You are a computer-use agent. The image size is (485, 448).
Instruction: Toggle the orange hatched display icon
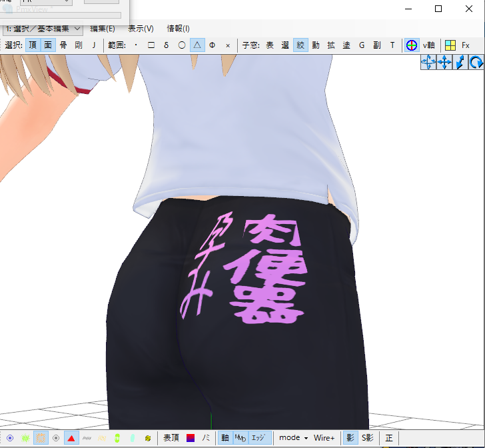41,438
